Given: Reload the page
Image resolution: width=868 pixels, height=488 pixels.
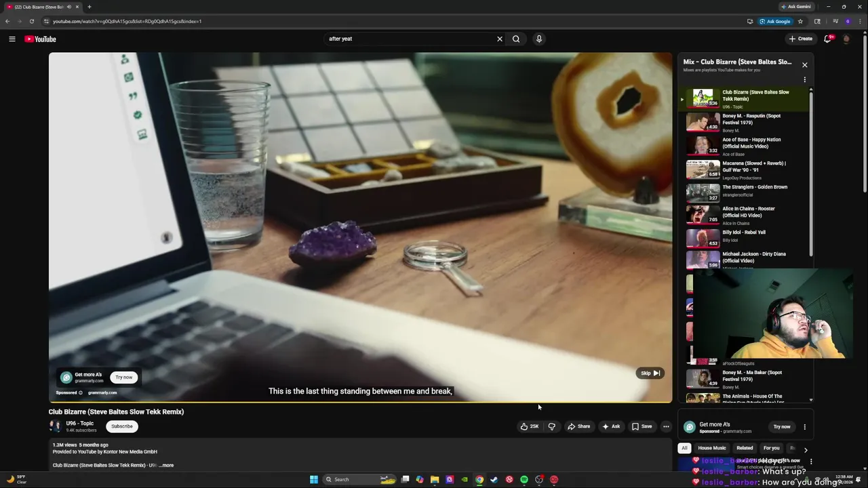Looking at the screenshot, I should pos(31,21).
